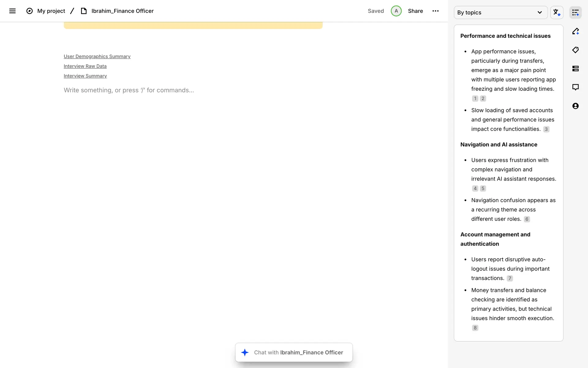Toggle the AI summary panel icon
The image size is (588, 368).
coord(575,13)
